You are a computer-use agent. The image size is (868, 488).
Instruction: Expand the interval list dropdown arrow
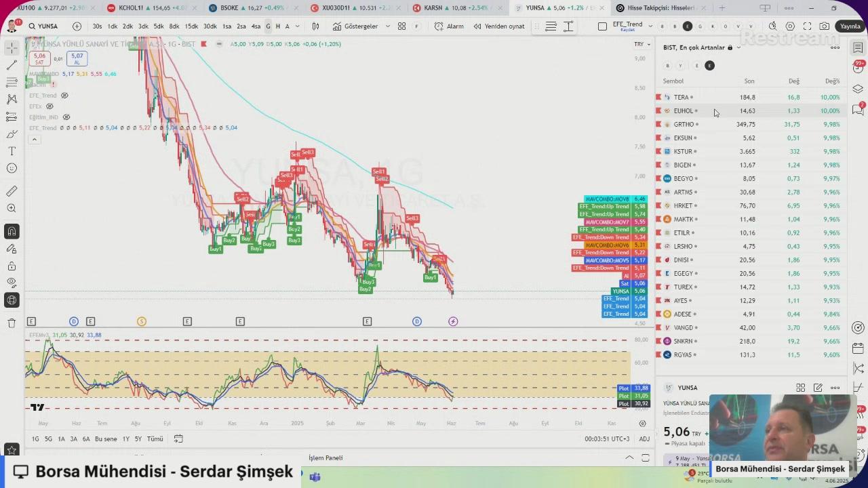point(297,26)
